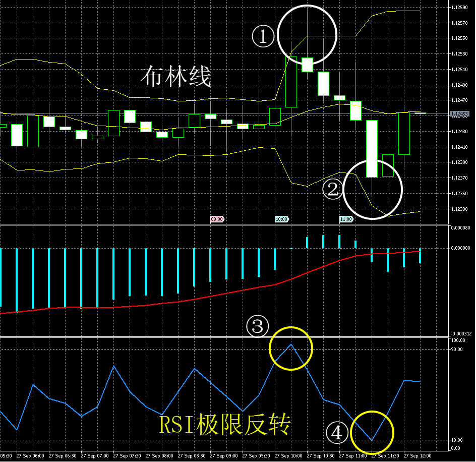Viewport: 476px width, 462px height.
Task: Select the yellow circle at the RSI low
Action: pos(372,432)
